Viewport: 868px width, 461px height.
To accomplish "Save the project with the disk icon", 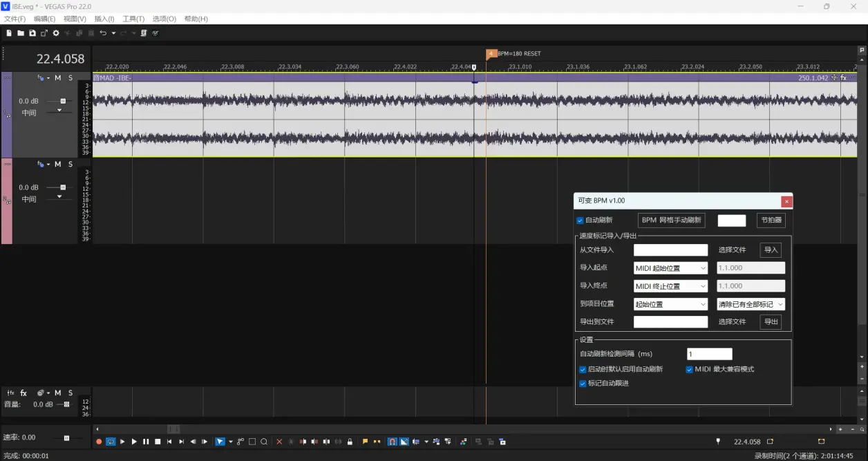I will point(32,33).
